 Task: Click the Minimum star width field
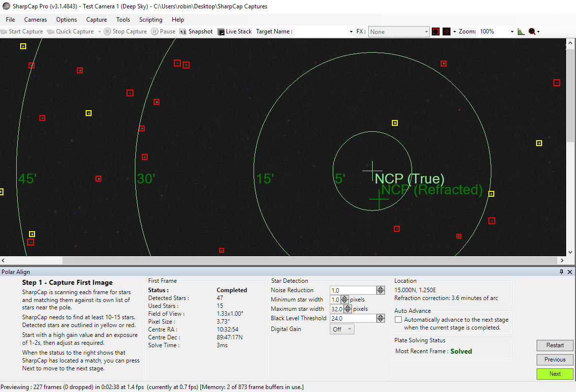[335, 300]
